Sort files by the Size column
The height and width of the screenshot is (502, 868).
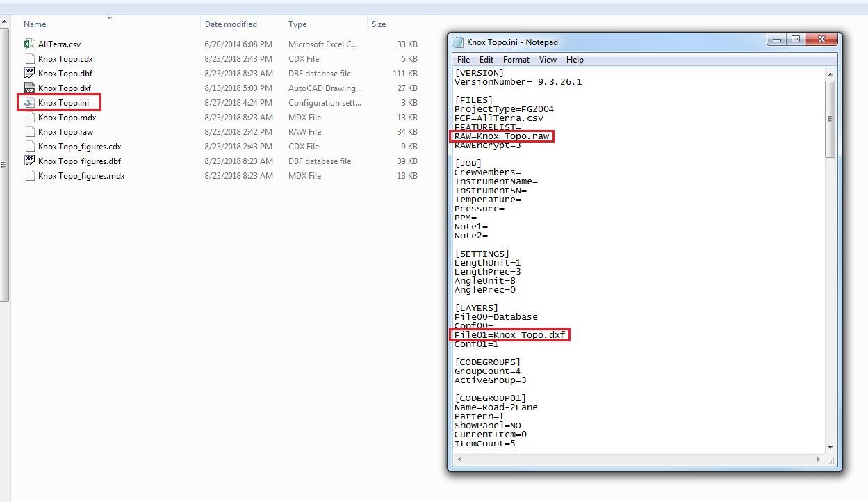pos(377,24)
